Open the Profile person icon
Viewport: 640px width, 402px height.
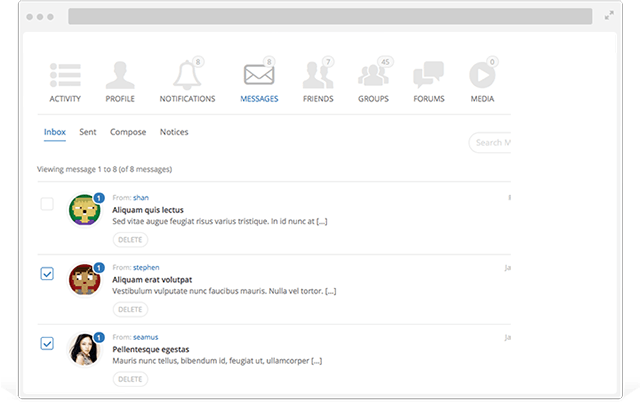[x=120, y=76]
